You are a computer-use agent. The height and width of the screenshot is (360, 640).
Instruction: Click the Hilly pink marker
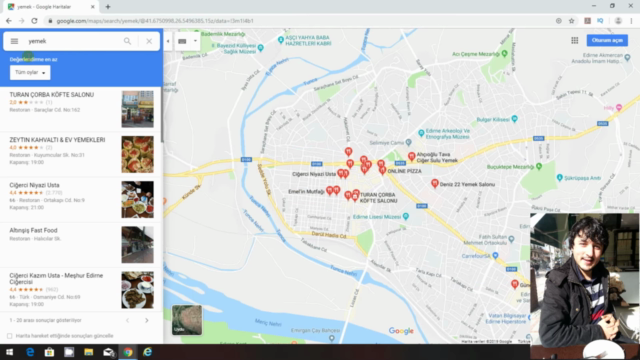[x=619, y=108]
